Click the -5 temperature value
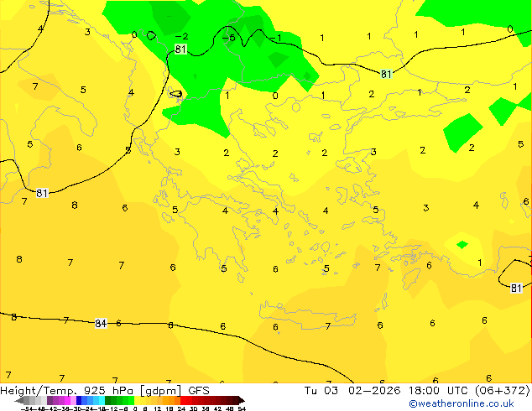Viewport: 532px width, 411px height. click(229, 38)
